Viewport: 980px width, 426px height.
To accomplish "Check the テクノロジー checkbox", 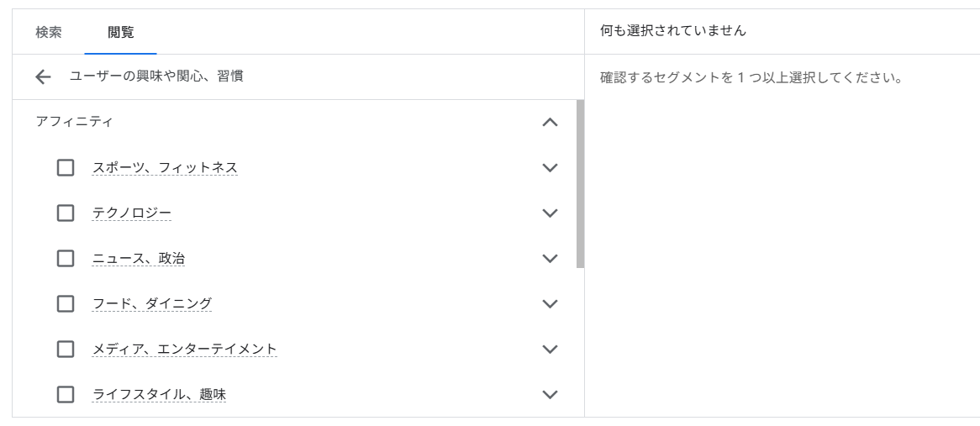I will pos(66,213).
